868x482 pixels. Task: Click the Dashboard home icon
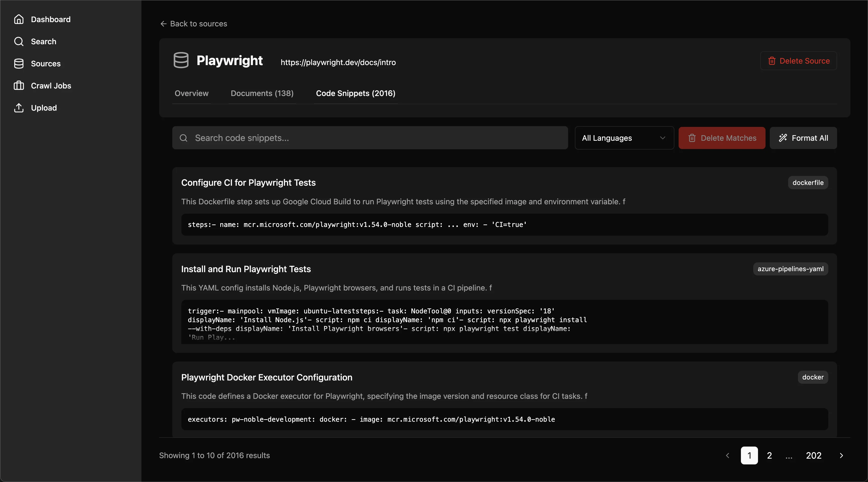[x=19, y=19]
